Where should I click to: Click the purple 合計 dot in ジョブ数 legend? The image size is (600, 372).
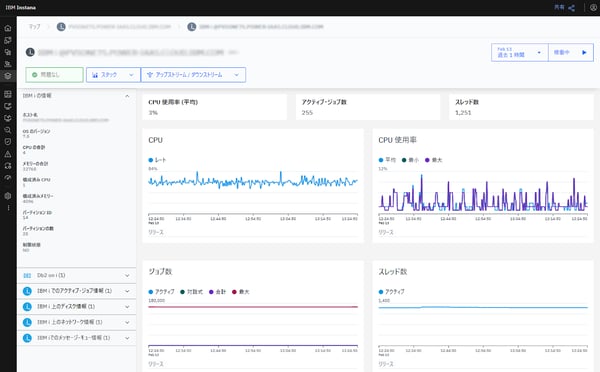(211, 292)
